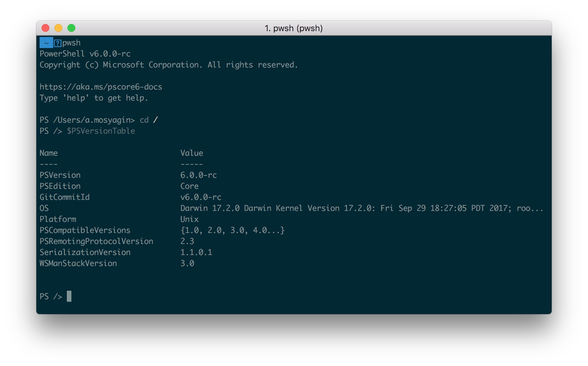Click the 'v6.0.0-rc' GitCommitId value
Image resolution: width=588 pixels, height=366 pixels.
point(201,197)
